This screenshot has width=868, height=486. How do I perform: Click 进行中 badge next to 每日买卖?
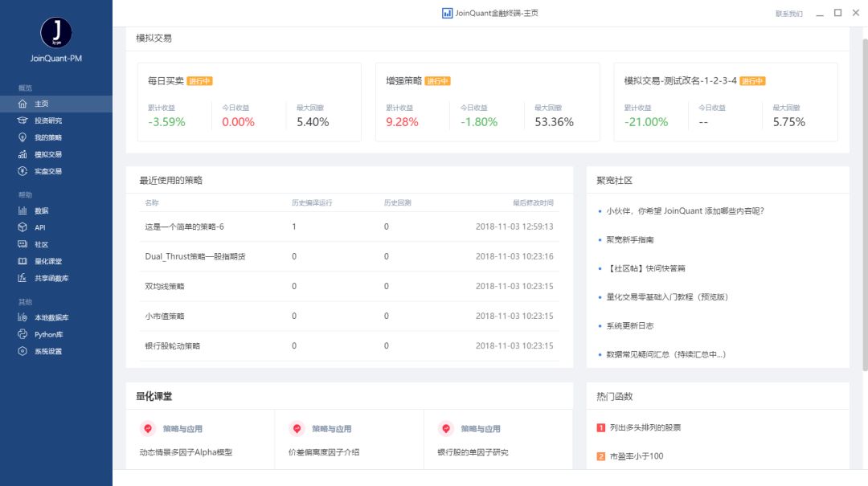pos(200,81)
